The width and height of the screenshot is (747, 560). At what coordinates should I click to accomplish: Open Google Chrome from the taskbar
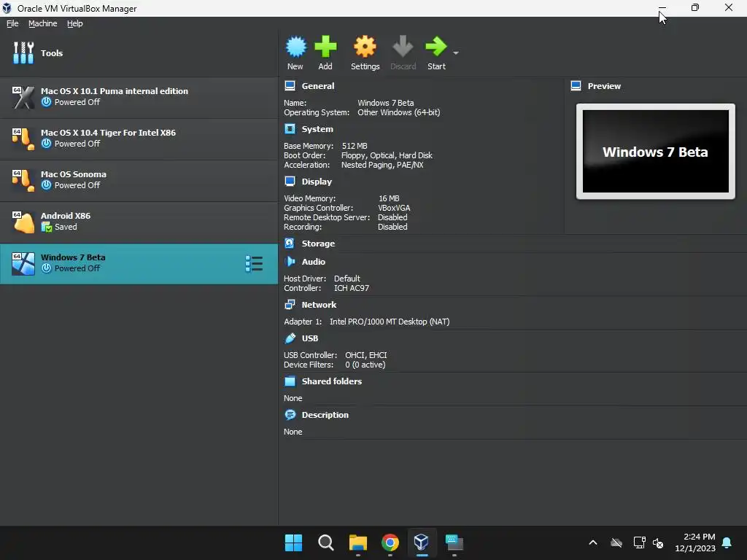390,542
